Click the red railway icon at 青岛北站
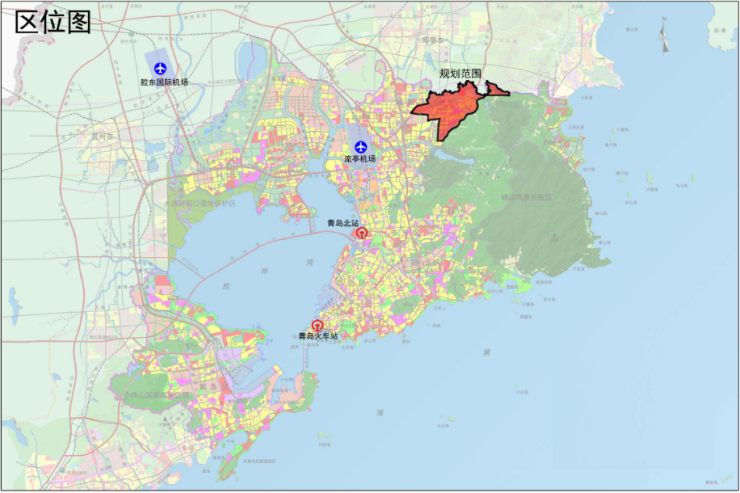 point(362,233)
